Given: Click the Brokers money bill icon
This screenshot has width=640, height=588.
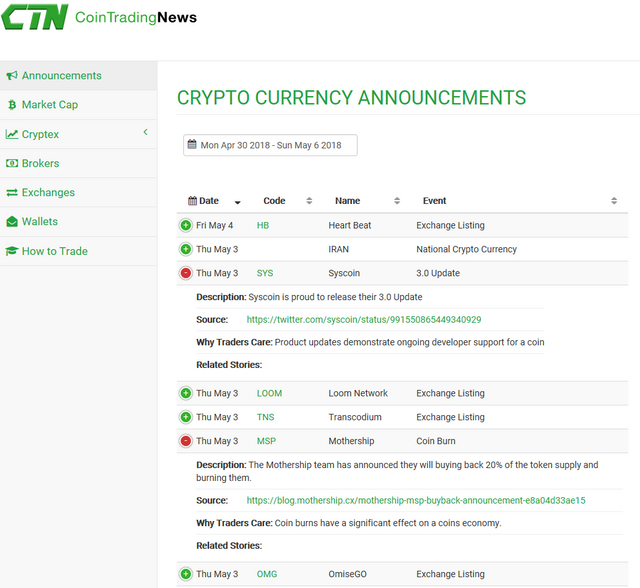Looking at the screenshot, I should (x=12, y=163).
